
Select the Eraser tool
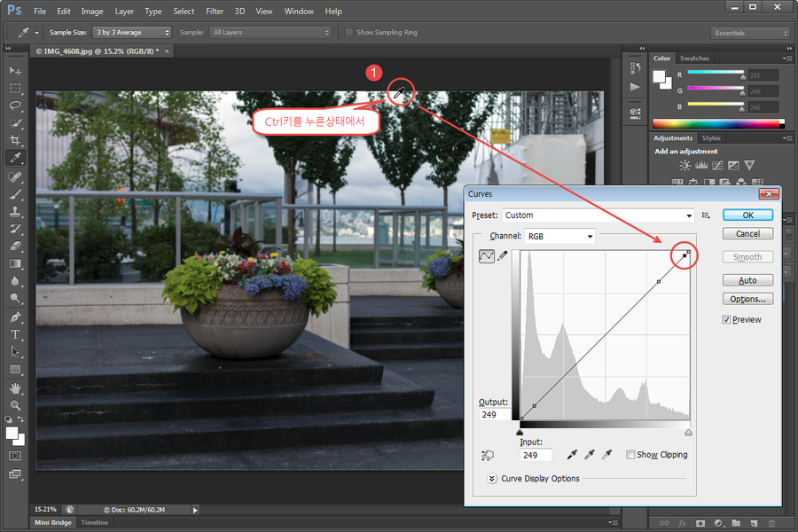coord(15,246)
